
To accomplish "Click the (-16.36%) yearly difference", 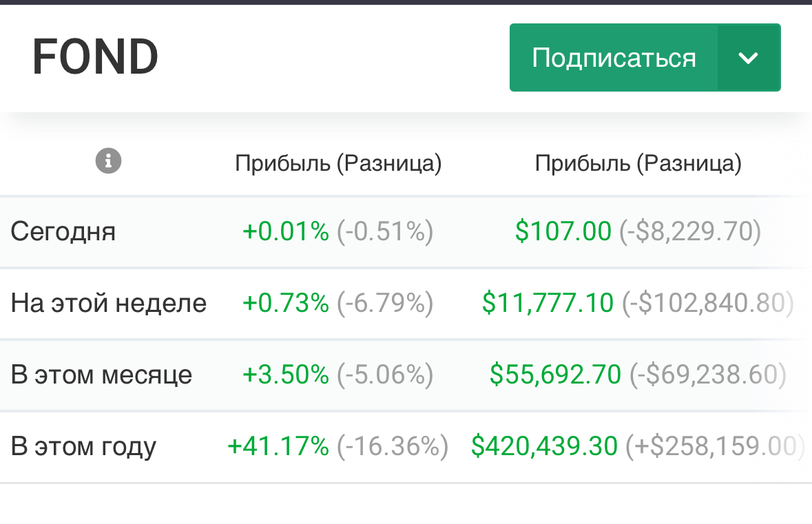I will click(393, 446).
